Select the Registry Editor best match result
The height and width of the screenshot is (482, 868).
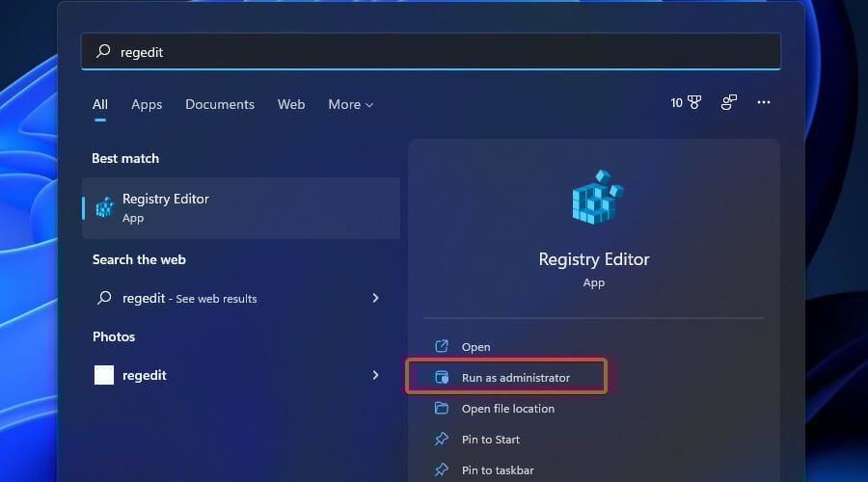[x=241, y=208]
